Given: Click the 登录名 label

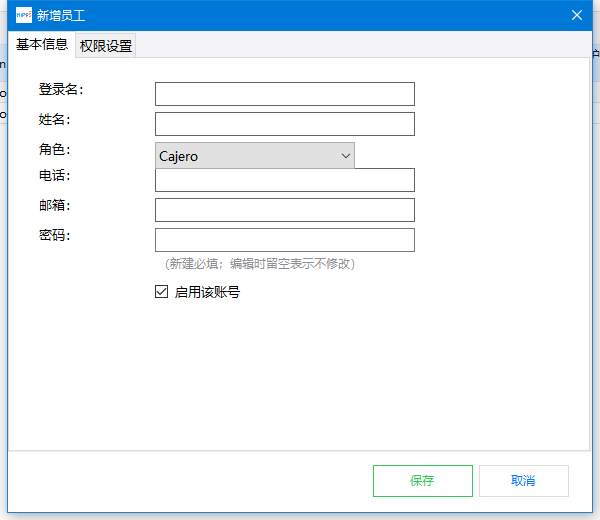Looking at the screenshot, I should [x=61, y=90].
